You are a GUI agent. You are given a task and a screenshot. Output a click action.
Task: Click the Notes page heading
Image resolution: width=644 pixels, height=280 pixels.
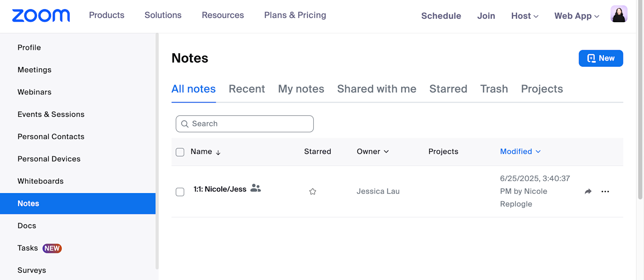190,58
